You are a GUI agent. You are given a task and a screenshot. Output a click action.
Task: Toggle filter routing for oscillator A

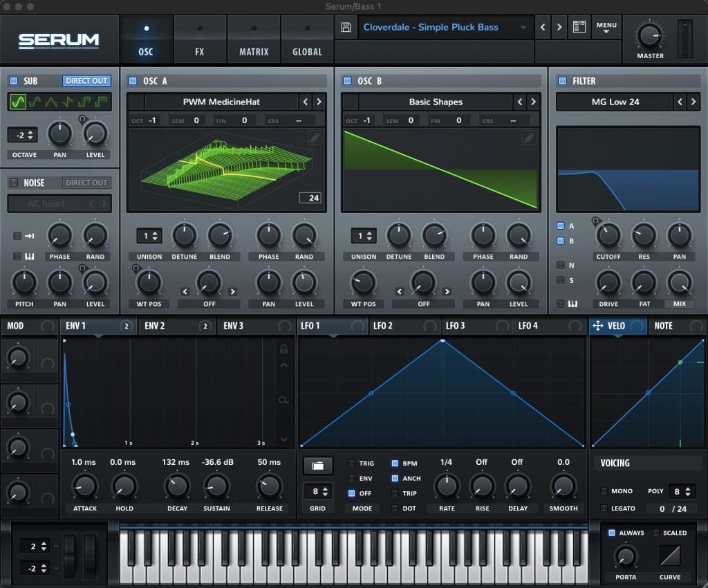(x=560, y=226)
